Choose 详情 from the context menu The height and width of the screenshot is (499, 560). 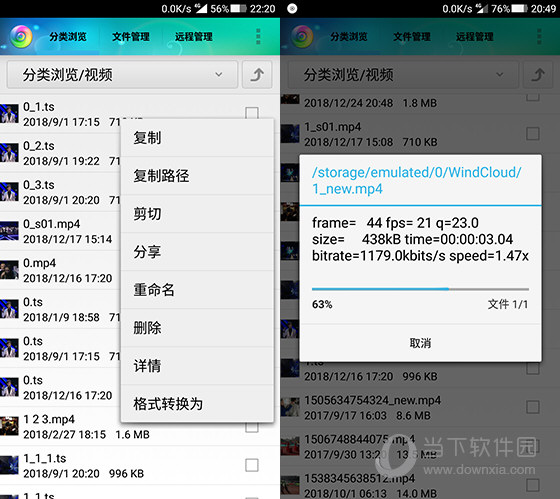pos(198,366)
